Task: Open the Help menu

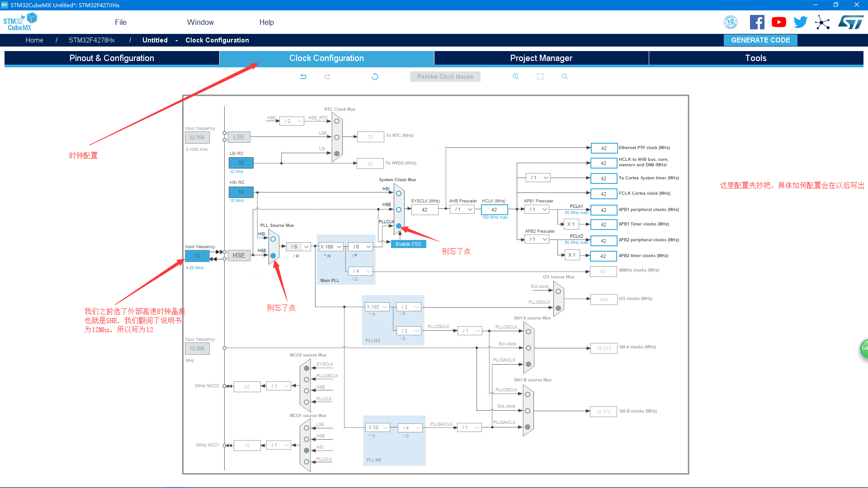Action: [x=267, y=22]
